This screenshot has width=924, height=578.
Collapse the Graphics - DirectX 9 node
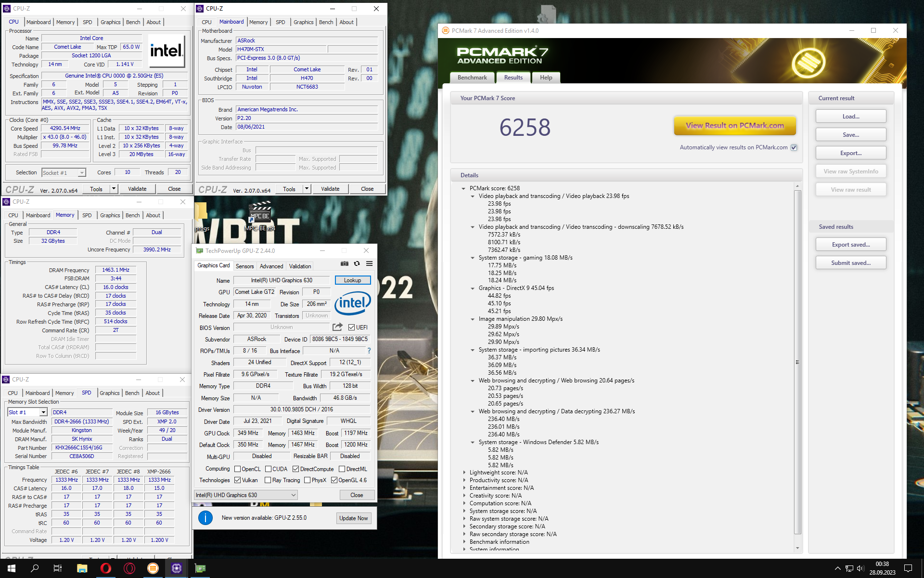point(473,288)
